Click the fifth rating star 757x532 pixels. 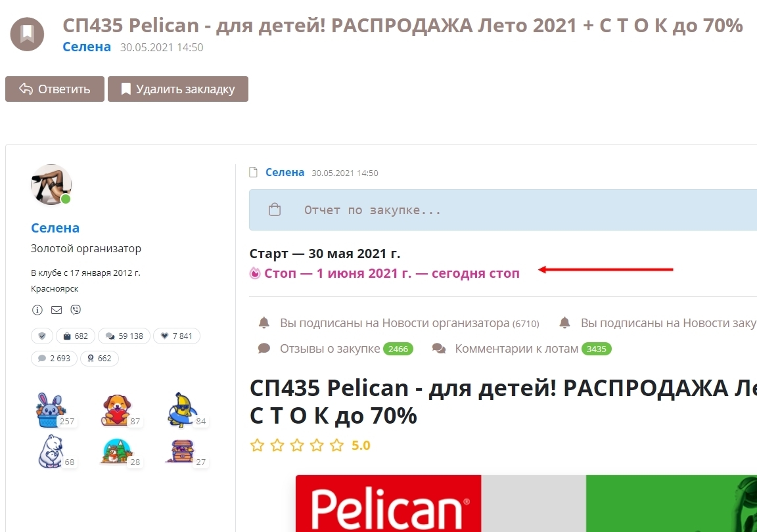[336, 445]
